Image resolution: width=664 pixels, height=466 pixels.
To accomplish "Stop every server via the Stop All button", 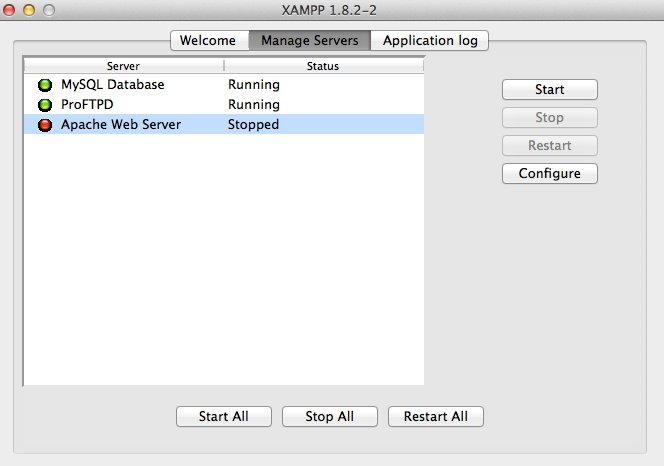I will tap(329, 416).
